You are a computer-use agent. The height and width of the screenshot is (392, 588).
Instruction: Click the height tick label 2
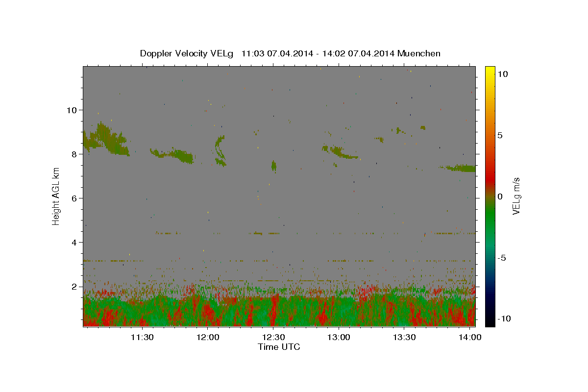click(75, 287)
